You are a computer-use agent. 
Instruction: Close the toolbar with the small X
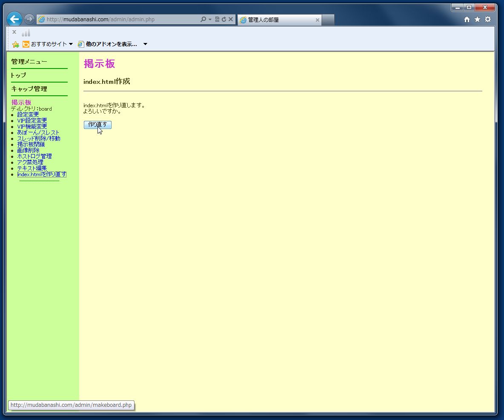(x=14, y=32)
